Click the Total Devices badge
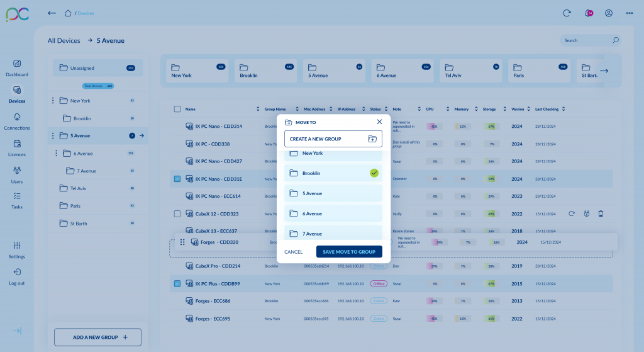Image resolution: width=644 pixels, height=352 pixels. 97,86
